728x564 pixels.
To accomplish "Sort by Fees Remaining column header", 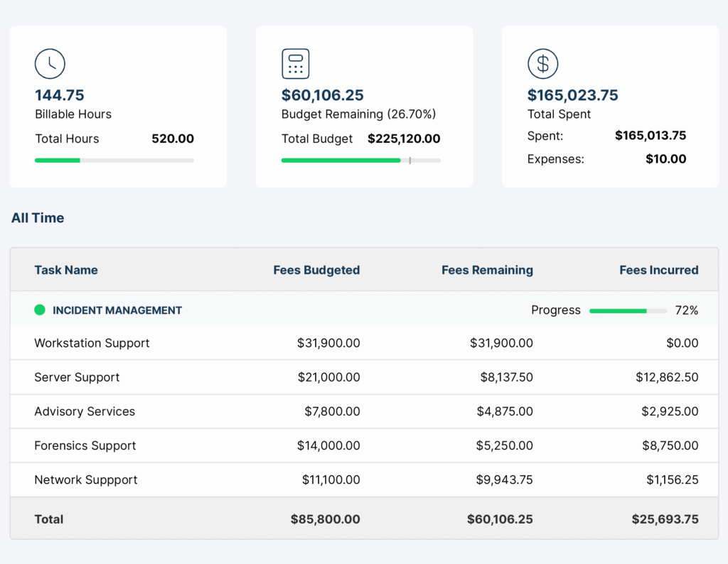I will coord(487,270).
